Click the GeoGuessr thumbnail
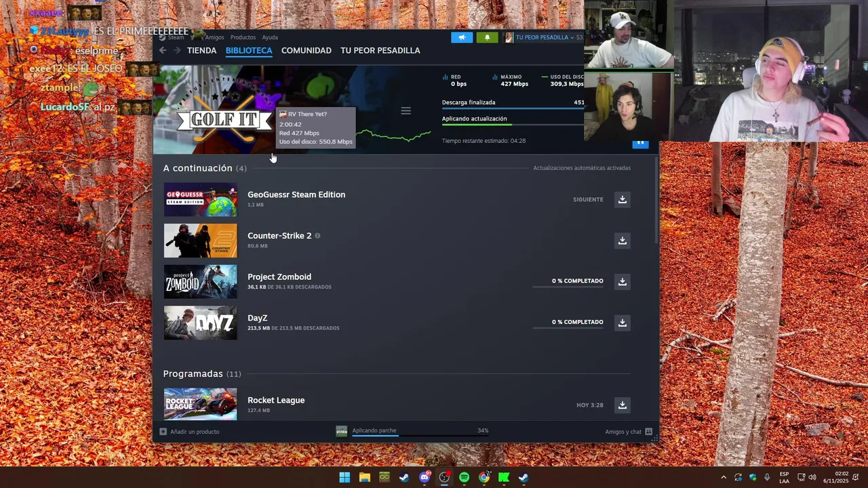This screenshot has height=488, width=868. point(201,199)
